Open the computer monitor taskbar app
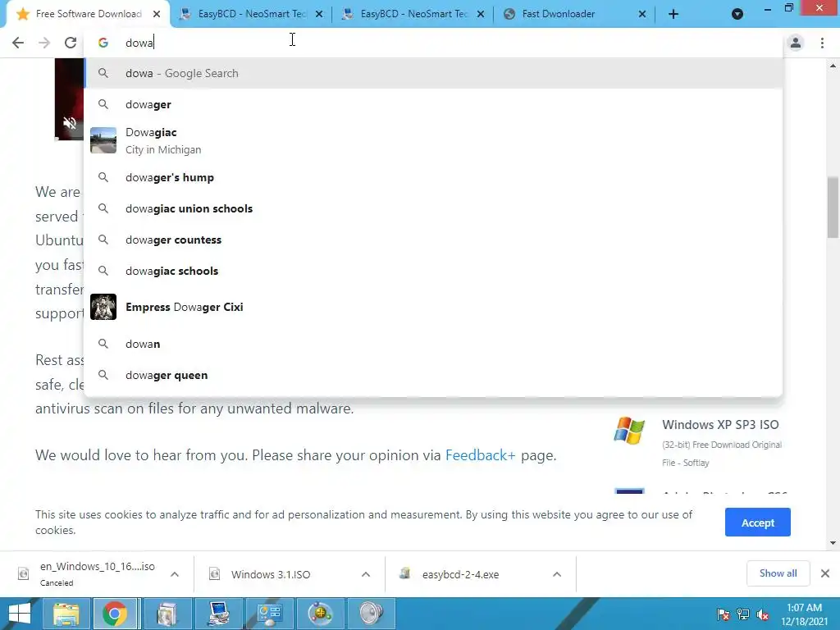This screenshot has height=630, width=840. pos(218,614)
